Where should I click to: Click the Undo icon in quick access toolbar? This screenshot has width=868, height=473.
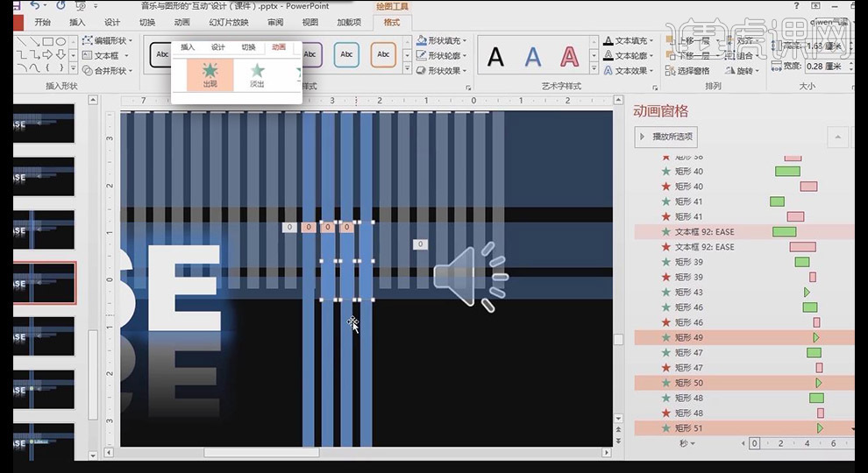tap(35, 6)
